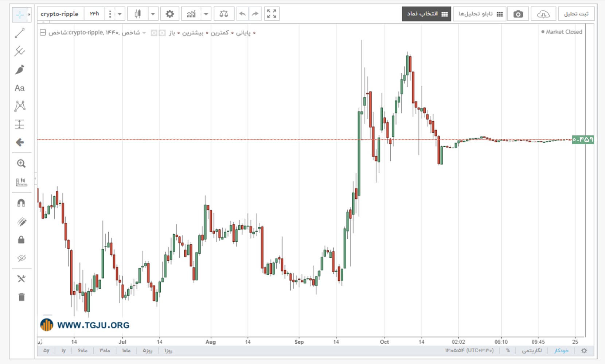Open the شاخص legend dropdown arrow
The width and height of the screenshot is (605, 364).
tap(144, 33)
